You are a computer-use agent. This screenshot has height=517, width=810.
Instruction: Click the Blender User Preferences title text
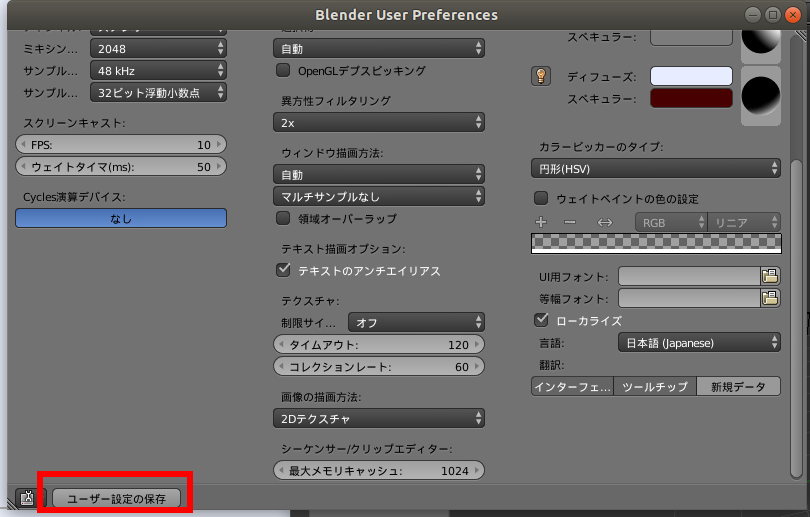pyautogui.click(x=407, y=15)
